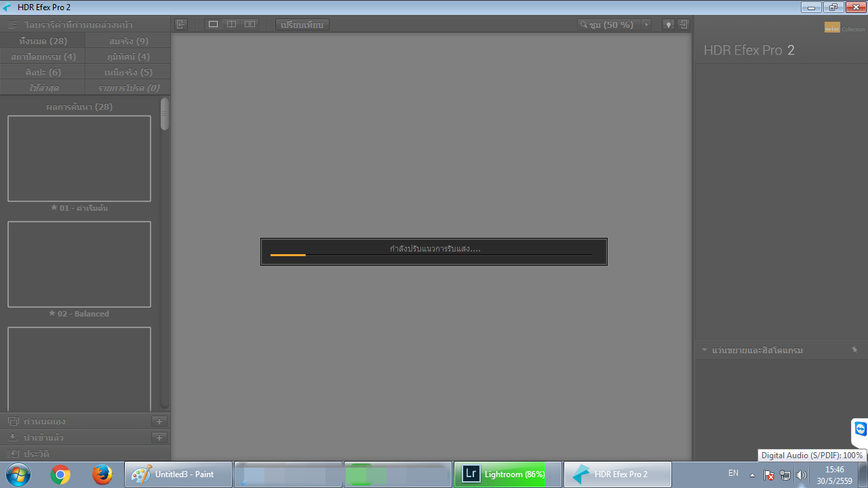Open the zoom level arrow dropdown
Viewport: 868px width, 488px height.
click(646, 24)
